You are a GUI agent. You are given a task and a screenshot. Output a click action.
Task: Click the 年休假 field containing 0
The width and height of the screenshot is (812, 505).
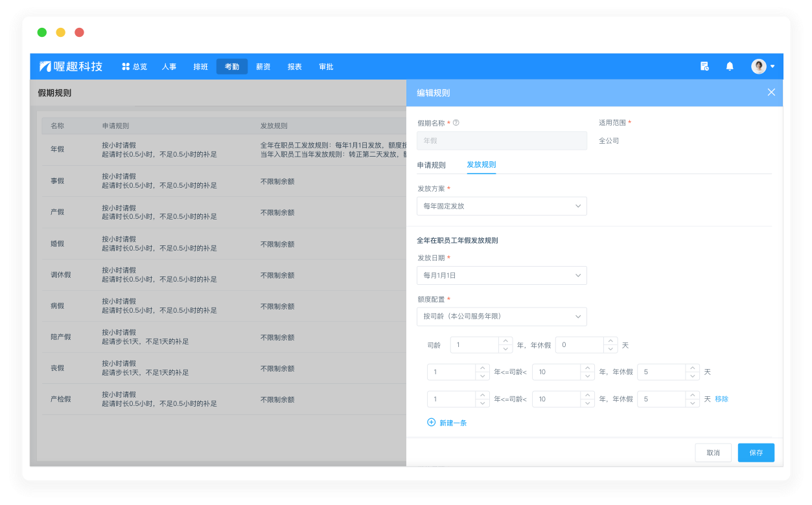click(x=586, y=345)
